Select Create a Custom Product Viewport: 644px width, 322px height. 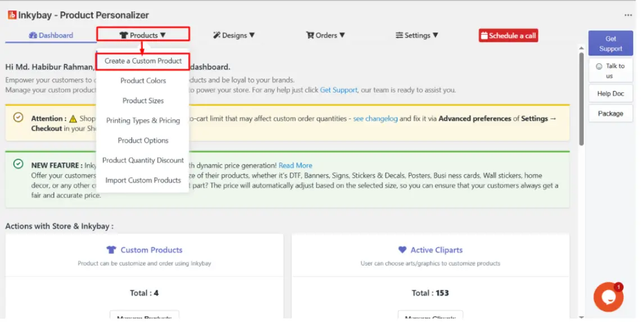coord(143,61)
